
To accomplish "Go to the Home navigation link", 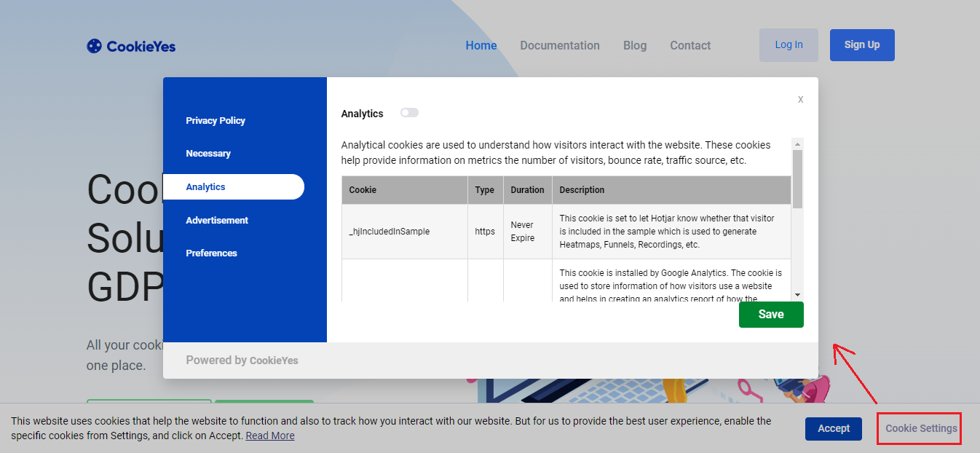I will tap(481, 45).
